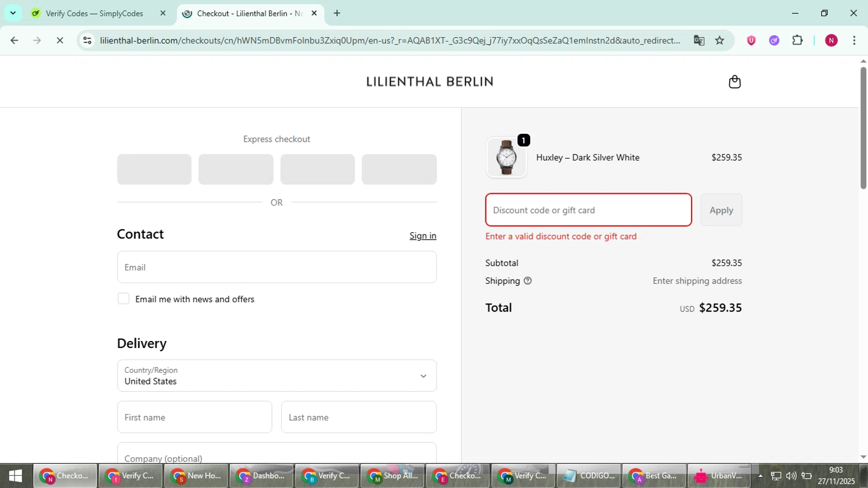Open the shopping bag cart icon

pyautogui.click(x=734, y=82)
